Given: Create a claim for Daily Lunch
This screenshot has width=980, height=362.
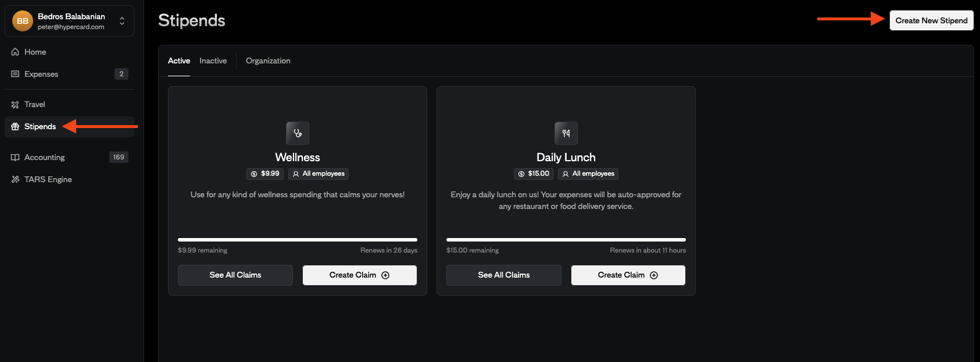Looking at the screenshot, I should pos(628,275).
